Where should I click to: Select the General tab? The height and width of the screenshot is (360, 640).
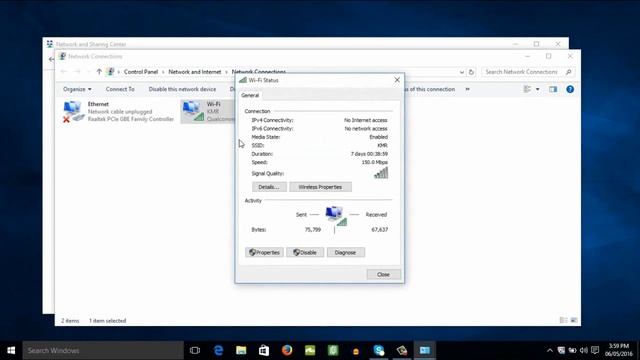[x=250, y=95]
